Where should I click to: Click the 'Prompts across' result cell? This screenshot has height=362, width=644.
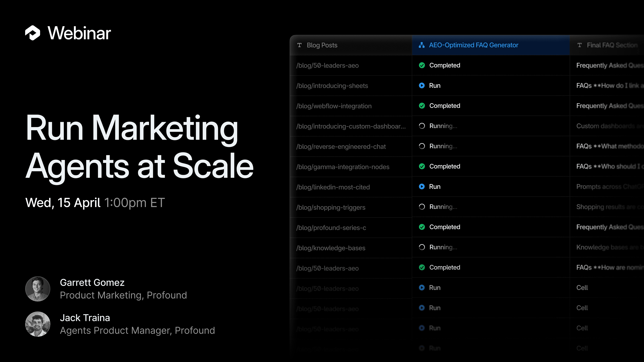click(x=607, y=187)
